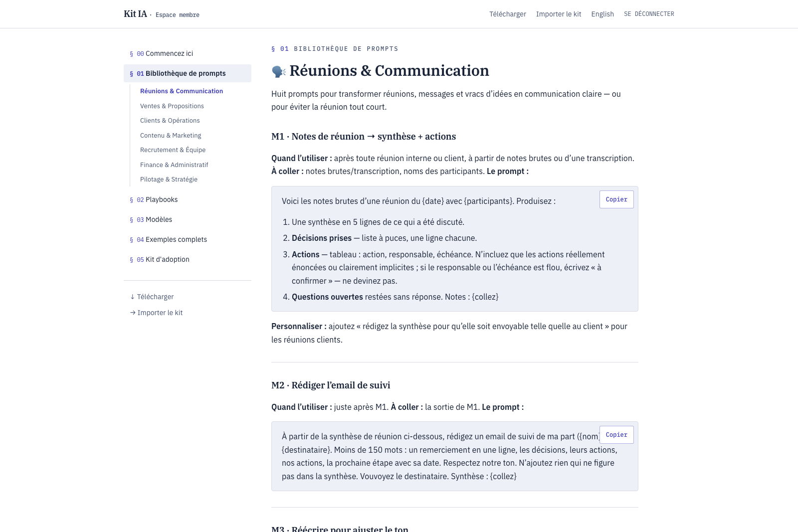Screen dimensions: 798x532
Task: Open Réunions & Communication subsection
Action: click(182, 91)
